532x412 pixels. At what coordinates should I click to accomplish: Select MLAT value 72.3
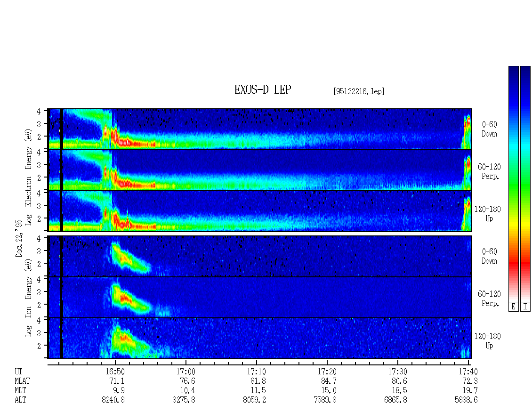[x=470, y=381]
